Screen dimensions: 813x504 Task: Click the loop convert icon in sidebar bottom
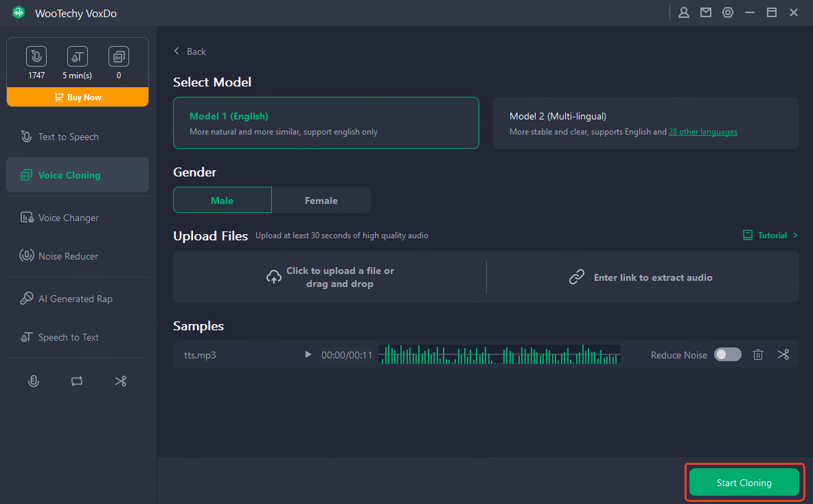pyautogui.click(x=77, y=381)
